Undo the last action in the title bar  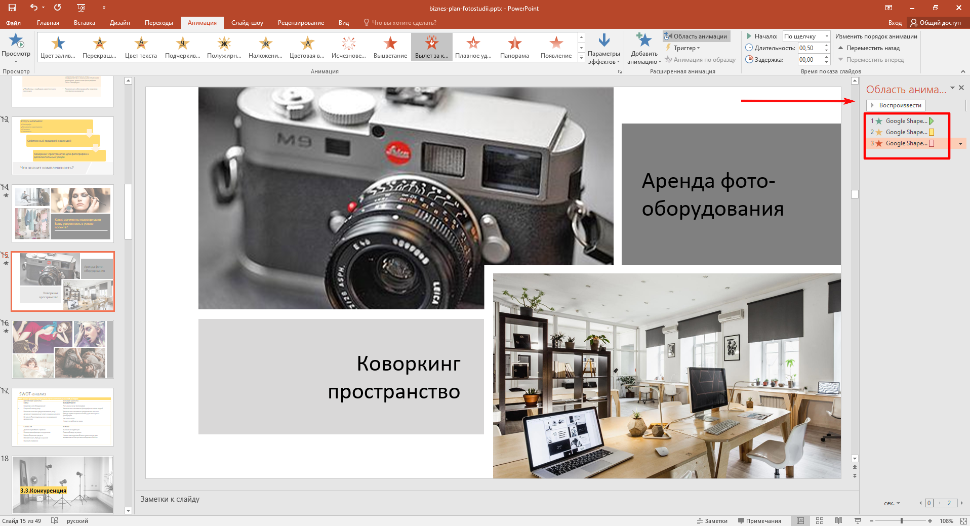[x=33, y=8]
